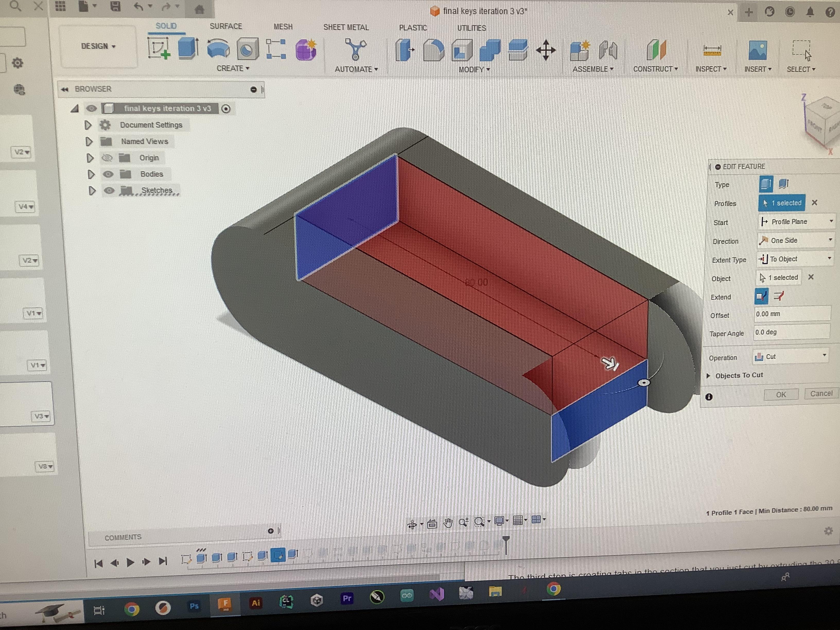
Task: Click the Move/Copy arrows icon
Action: [546, 50]
